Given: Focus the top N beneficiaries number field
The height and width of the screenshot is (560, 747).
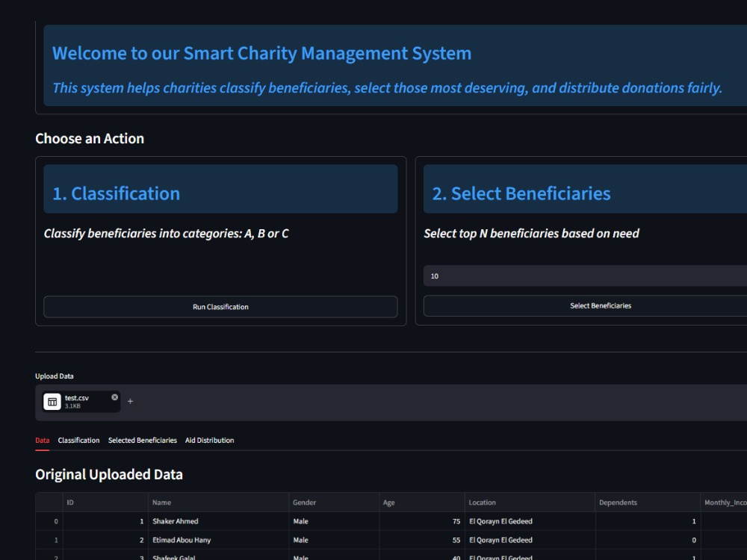Looking at the screenshot, I should pyautogui.click(x=585, y=276).
